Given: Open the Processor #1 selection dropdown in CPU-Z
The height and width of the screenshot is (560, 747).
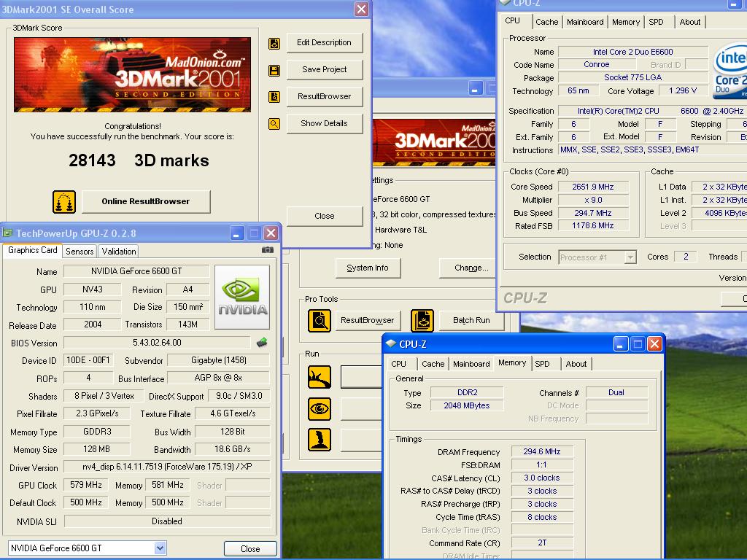Looking at the screenshot, I should [630, 257].
